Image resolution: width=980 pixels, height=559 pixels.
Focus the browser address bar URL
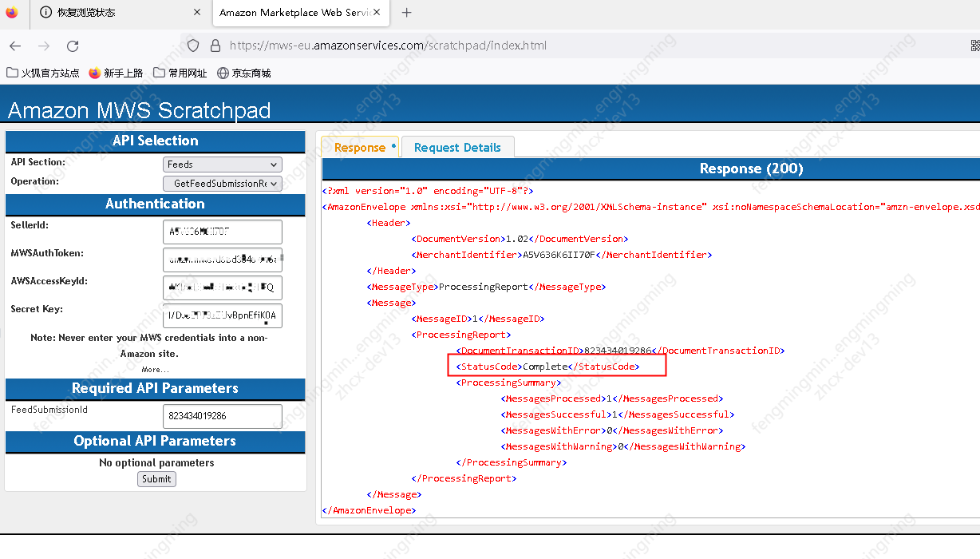click(389, 46)
